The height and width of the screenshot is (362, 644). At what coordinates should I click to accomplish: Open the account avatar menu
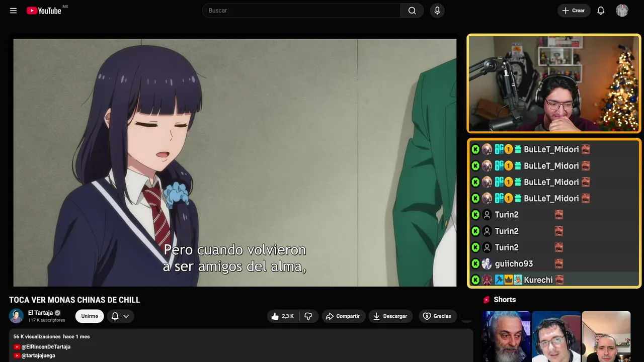[622, 11]
